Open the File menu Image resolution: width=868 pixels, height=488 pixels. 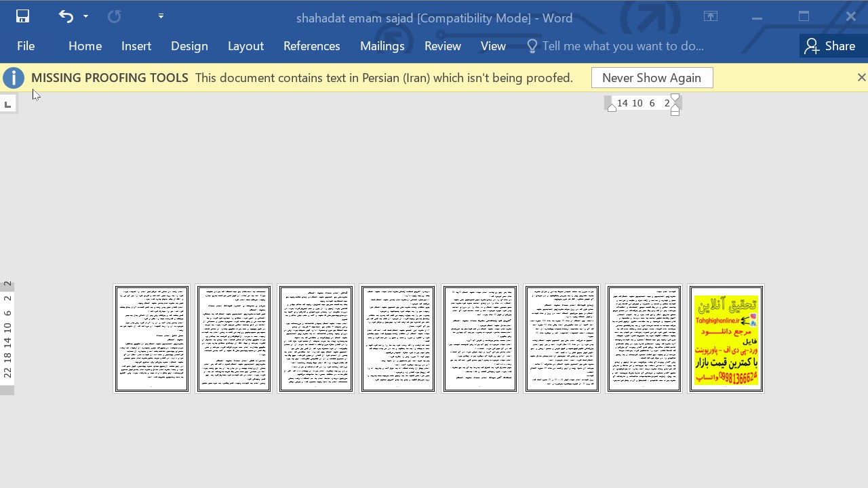click(x=26, y=46)
